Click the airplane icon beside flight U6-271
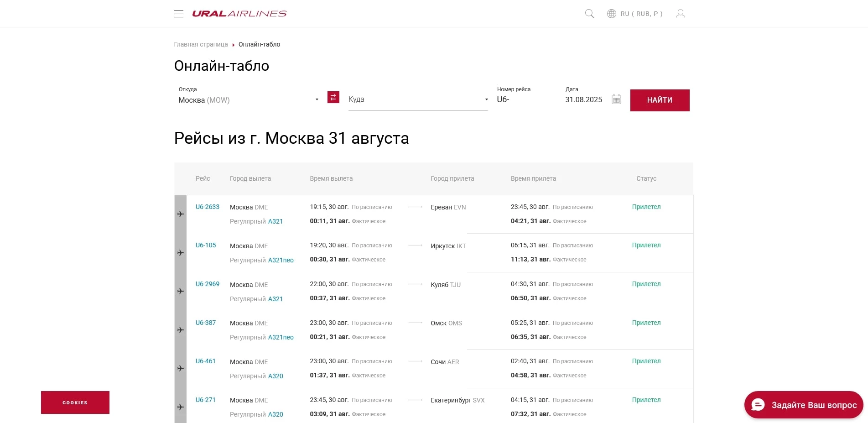 click(x=181, y=407)
